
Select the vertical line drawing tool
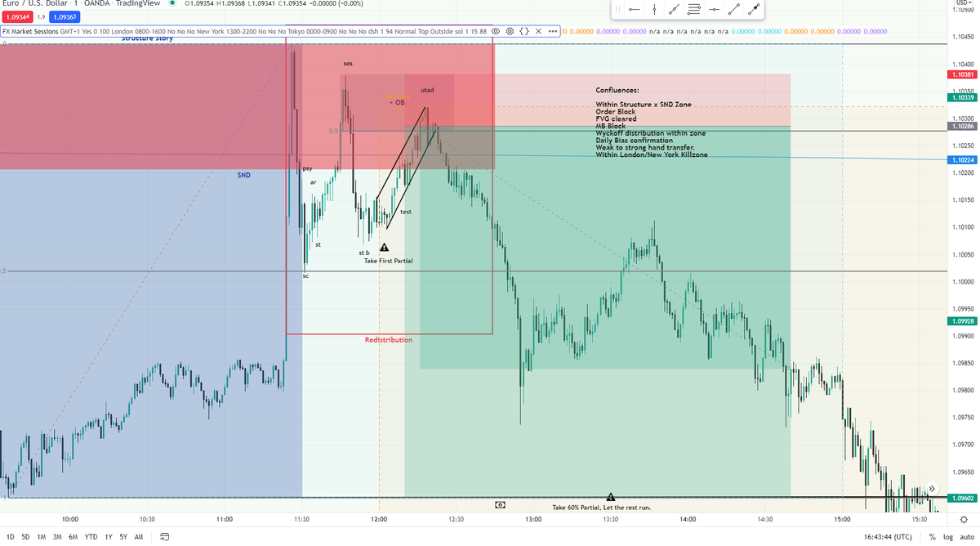pyautogui.click(x=655, y=10)
